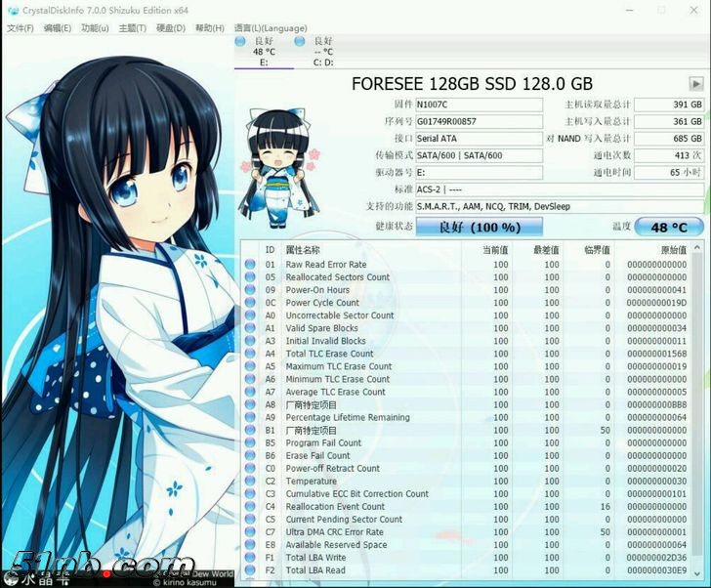The height and width of the screenshot is (588, 711).
Task: Click the 48 °C temperature button
Action: coord(669,227)
